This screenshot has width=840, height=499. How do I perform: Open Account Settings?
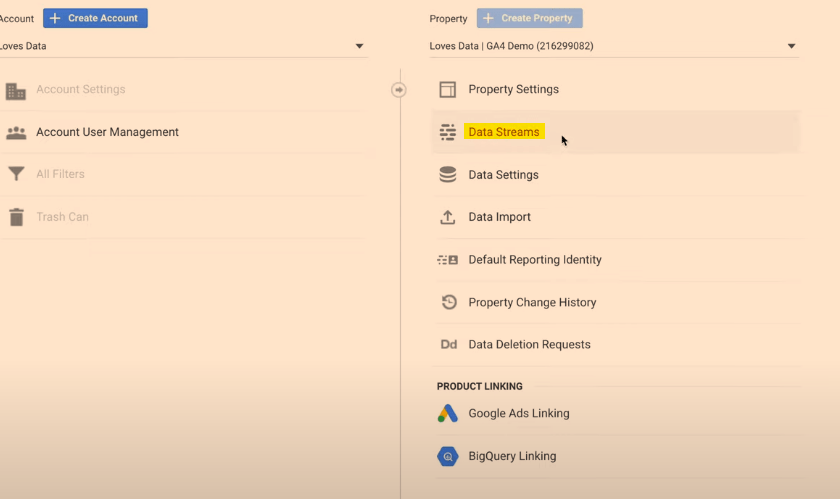pos(80,90)
